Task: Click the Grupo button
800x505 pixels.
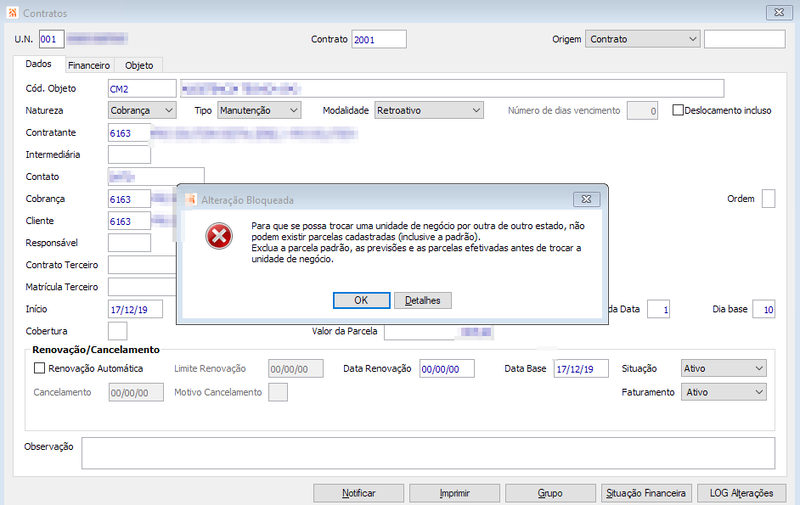Action: point(550,493)
